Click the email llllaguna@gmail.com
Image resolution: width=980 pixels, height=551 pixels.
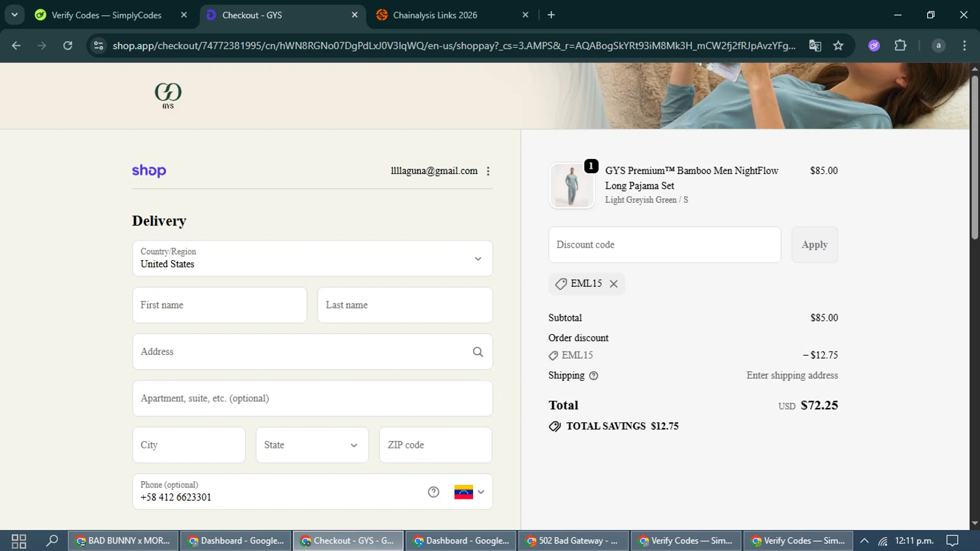434,171
